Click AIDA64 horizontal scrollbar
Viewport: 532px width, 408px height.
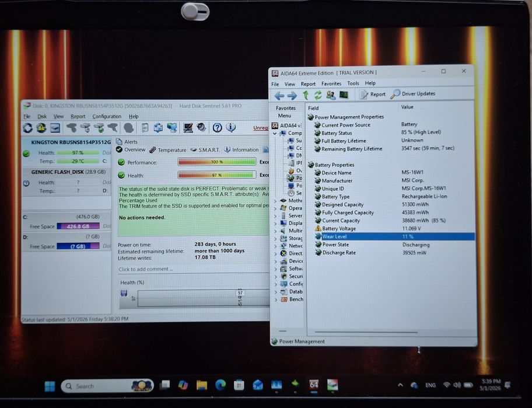(366, 332)
